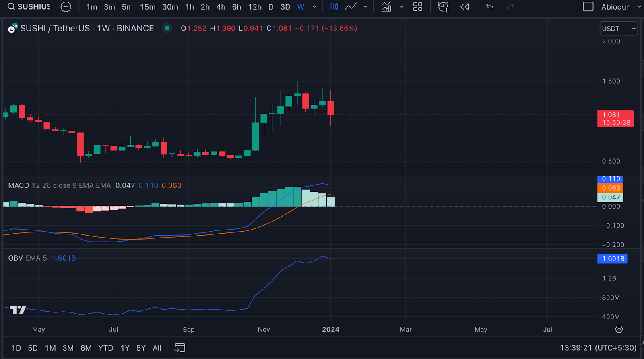Create an alert with the clock icon
The width and height of the screenshot is (644, 359).
443,7
